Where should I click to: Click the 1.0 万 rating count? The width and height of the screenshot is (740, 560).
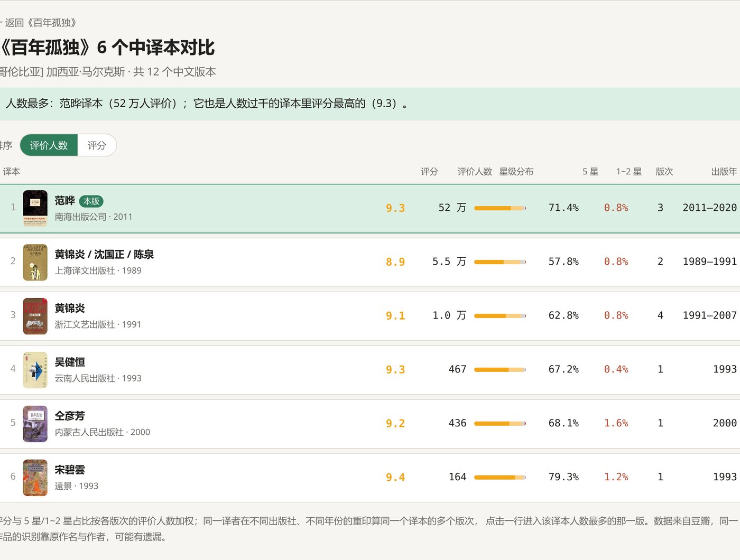[449, 315]
